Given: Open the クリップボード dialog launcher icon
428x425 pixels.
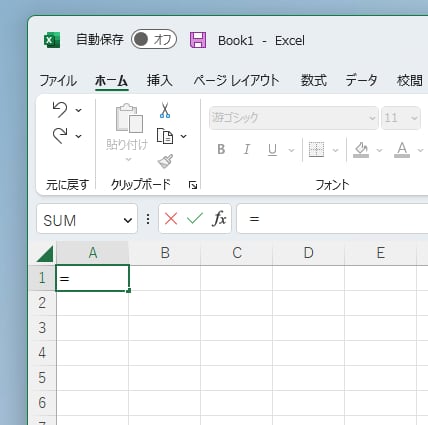Looking at the screenshot, I should 193,185.
